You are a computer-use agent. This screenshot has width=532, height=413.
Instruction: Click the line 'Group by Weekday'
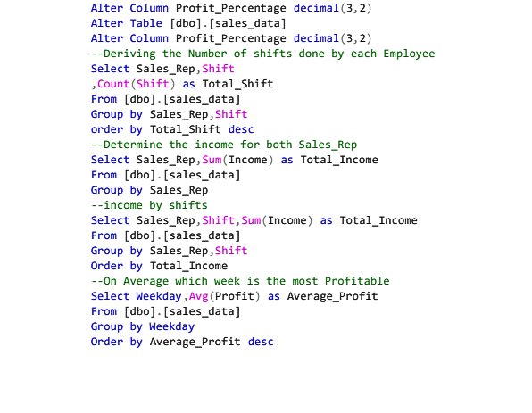pos(143,326)
